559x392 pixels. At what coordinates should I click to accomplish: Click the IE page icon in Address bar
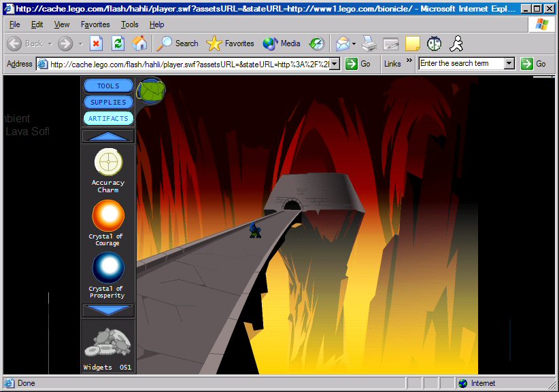43,64
